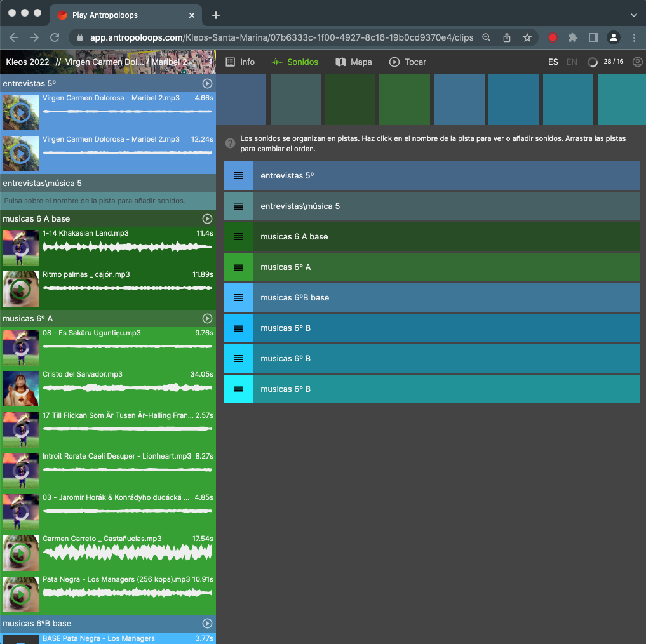Toggle browser side panel
646x644 pixels.
point(593,37)
